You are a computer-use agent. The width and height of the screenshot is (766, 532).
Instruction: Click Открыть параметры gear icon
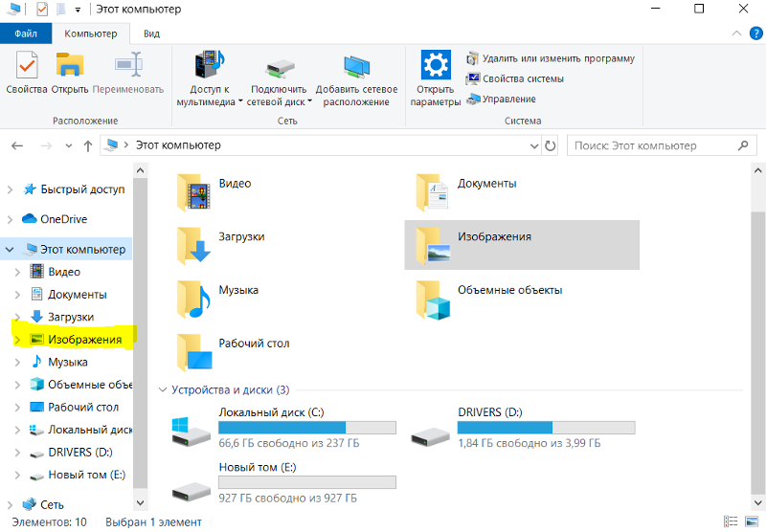click(436, 64)
